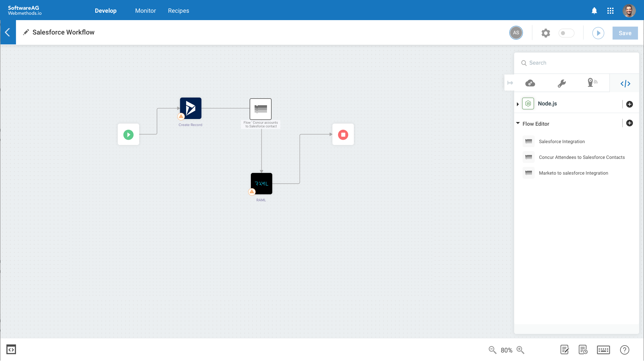644x362 pixels.
Task: Open the Develop menu
Action: 106,11
